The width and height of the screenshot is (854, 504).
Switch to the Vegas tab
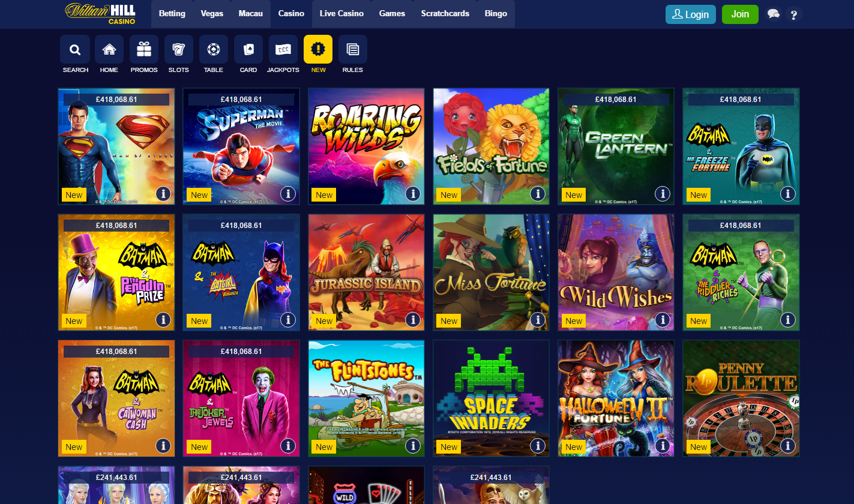point(212,14)
